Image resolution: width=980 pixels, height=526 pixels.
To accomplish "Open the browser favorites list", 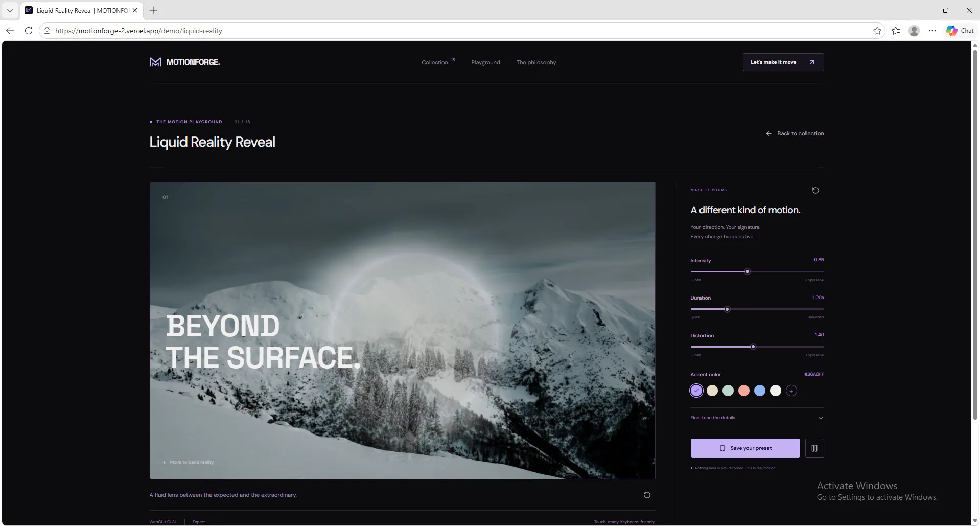I will 896,31.
